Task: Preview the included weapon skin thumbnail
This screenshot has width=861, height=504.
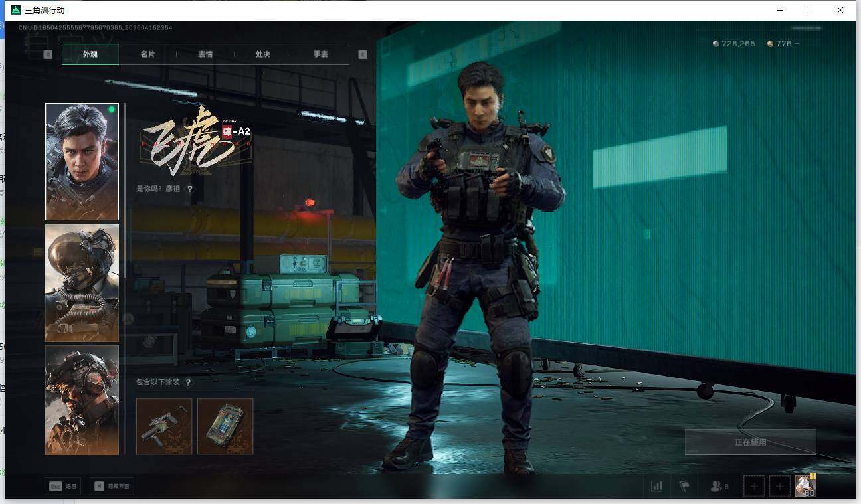Action: pyautogui.click(x=164, y=426)
